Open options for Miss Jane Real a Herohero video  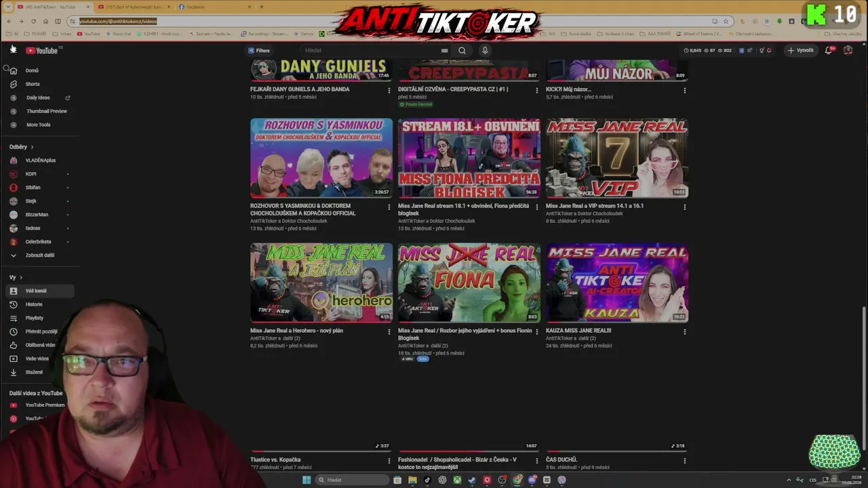[x=389, y=332]
